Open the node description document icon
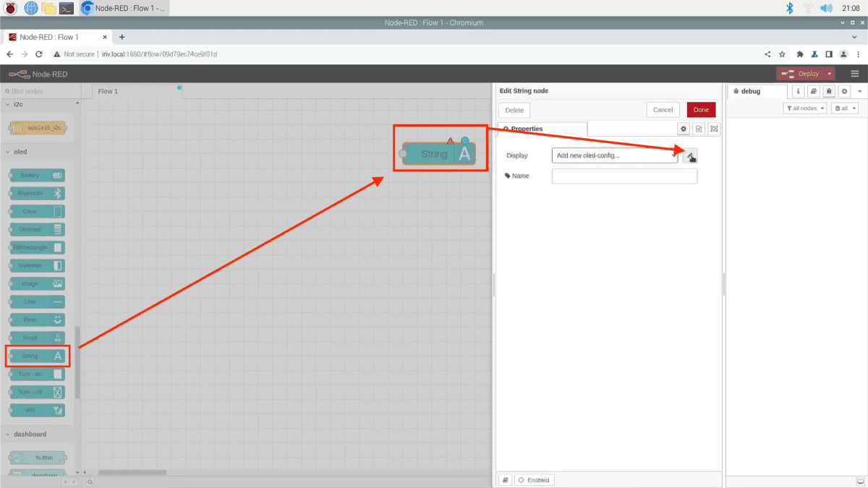The width and height of the screenshot is (868, 488). pos(699,129)
